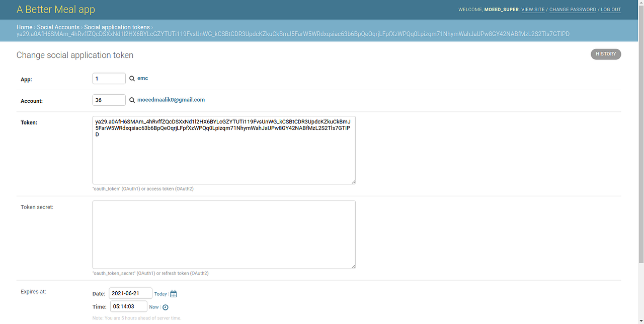Open the Account lookup magnifier icon
This screenshot has height=324, width=644.
click(x=132, y=100)
